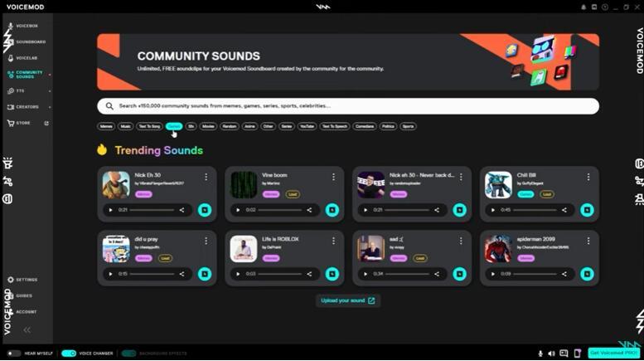Add Vine boom to soundboard
The image size is (644, 361).
332,210
